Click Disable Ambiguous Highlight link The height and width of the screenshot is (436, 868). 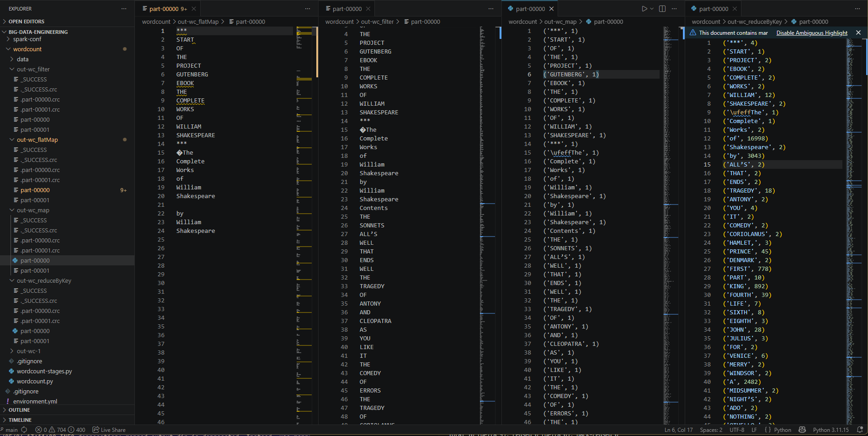[812, 33]
